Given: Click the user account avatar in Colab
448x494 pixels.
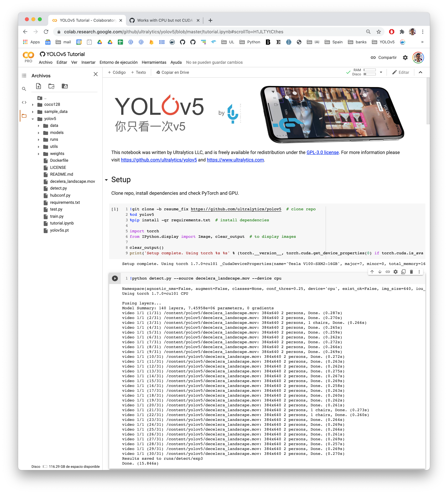Looking at the screenshot, I should [418, 57].
